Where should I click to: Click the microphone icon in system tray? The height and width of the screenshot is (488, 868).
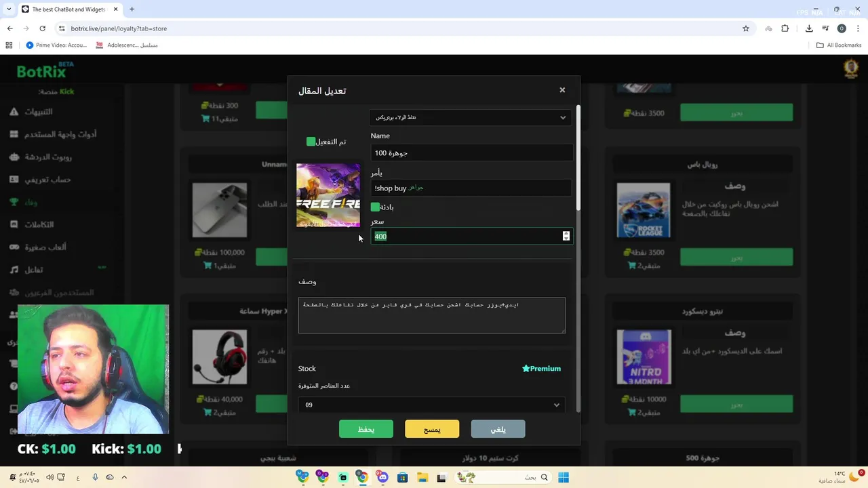(95, 477)
